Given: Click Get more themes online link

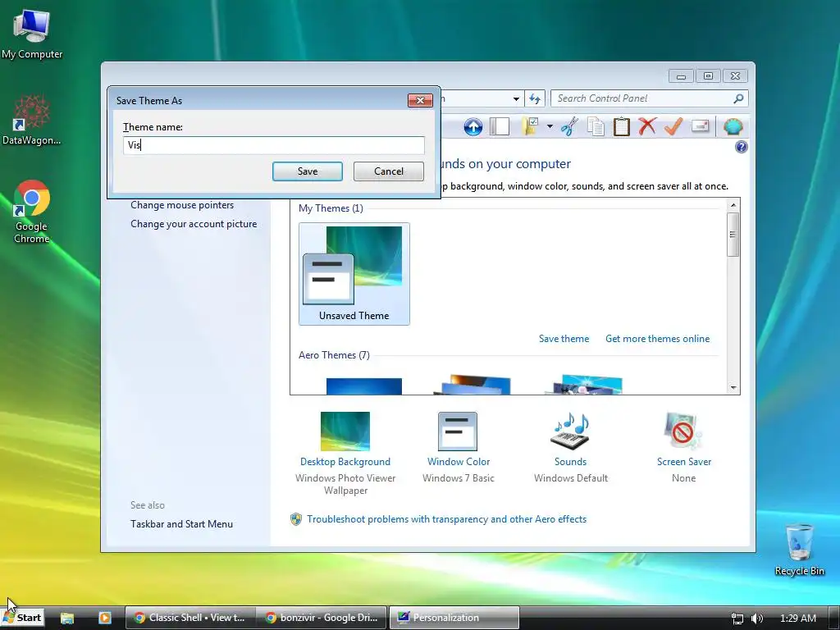Looking at the screenshot, I should pyautogui.click(x=657, y=339).
